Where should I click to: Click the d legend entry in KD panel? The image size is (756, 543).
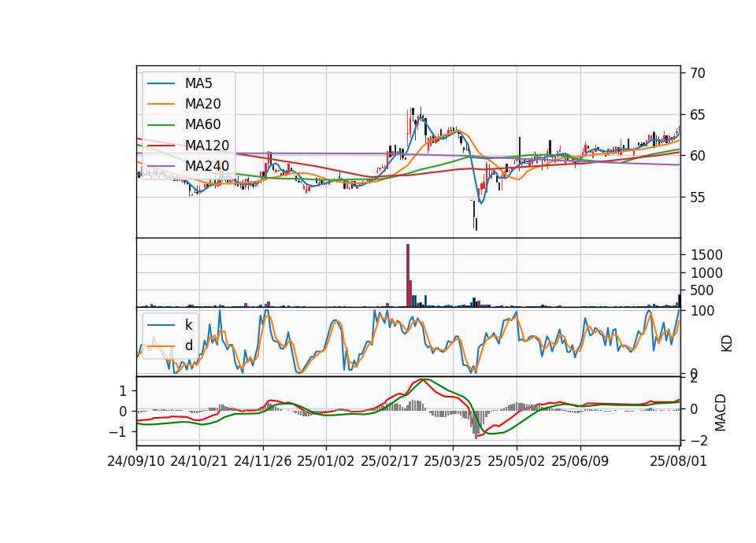[170, 345]
